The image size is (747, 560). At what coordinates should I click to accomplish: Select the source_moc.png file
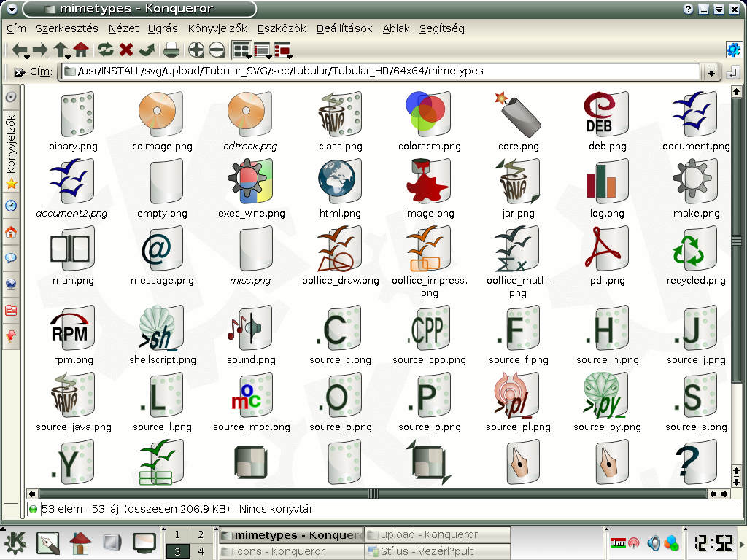pyautogui.click(x=251, y=402)
